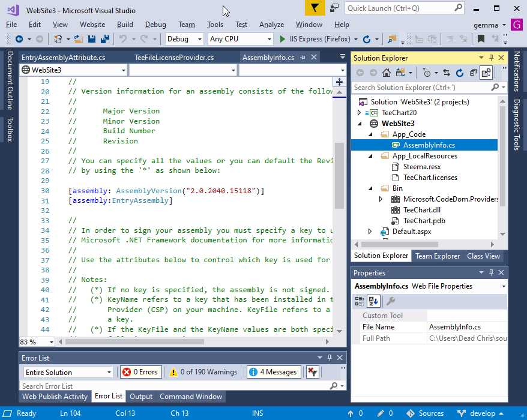Toggle the pin on the AssemblyInfo.cs tab

pos(303,58)
